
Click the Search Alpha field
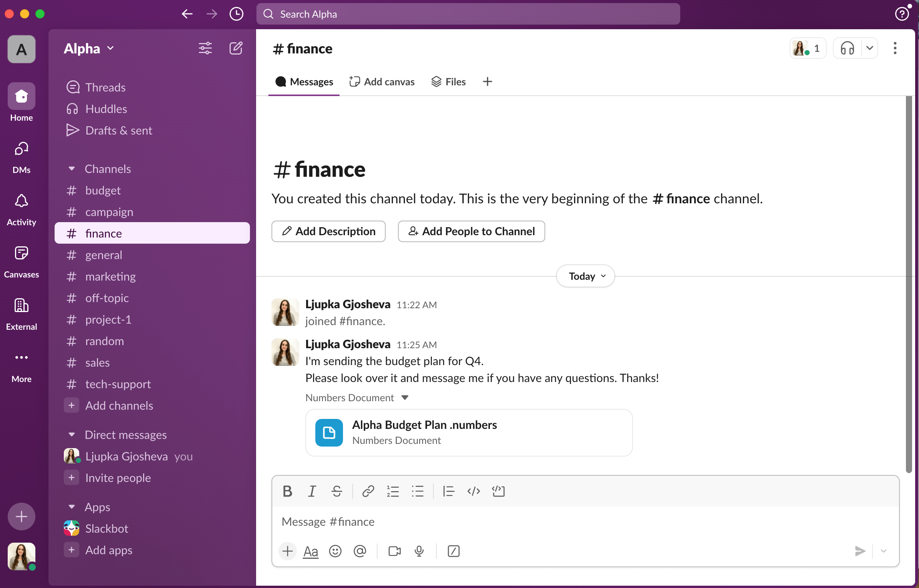coord(468,14)
